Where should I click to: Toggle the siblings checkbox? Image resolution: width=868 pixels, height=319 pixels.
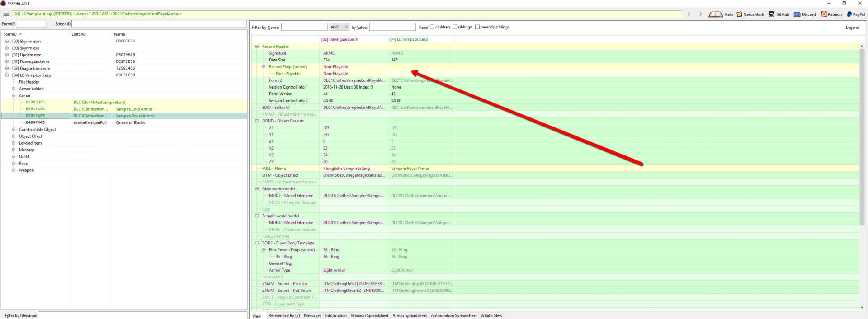455,27
